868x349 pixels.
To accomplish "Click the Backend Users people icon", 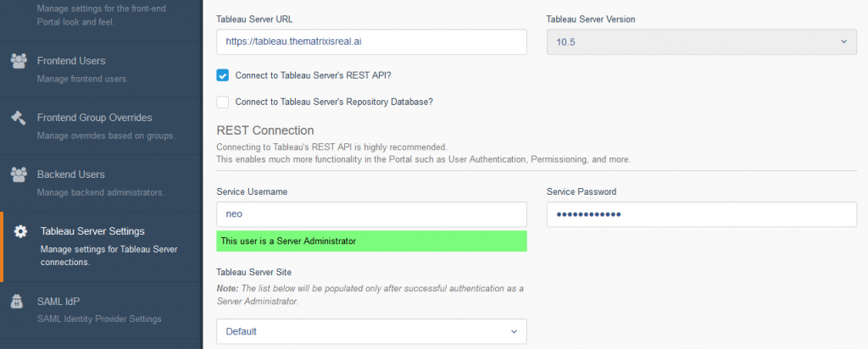I will (x=19, y=174).
